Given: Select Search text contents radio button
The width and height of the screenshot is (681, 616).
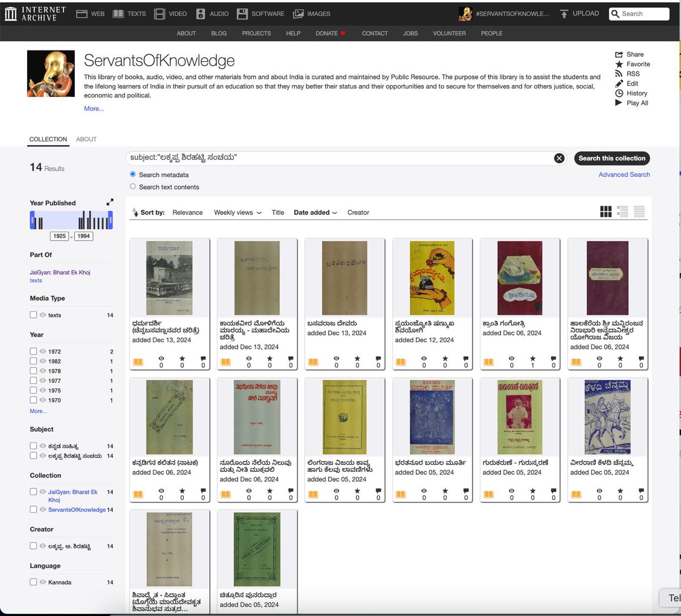Looking at the screenshot, I should coord(133,186).
